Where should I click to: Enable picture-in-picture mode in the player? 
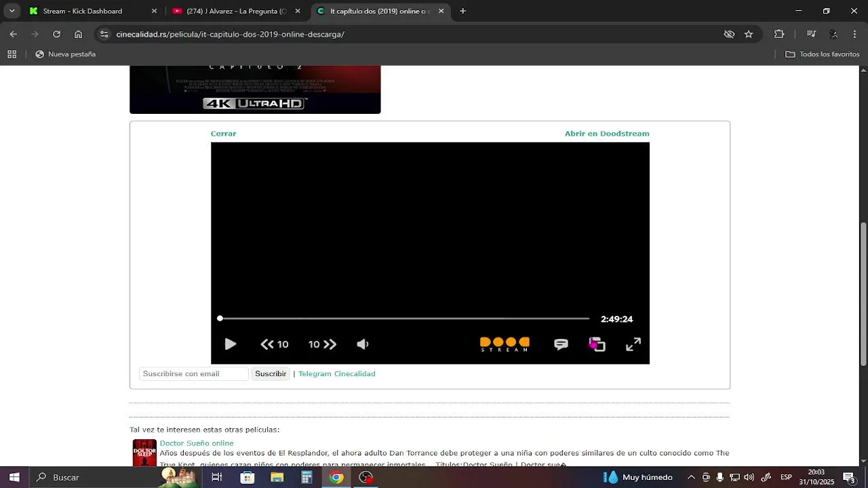click(x=597, y=344)
